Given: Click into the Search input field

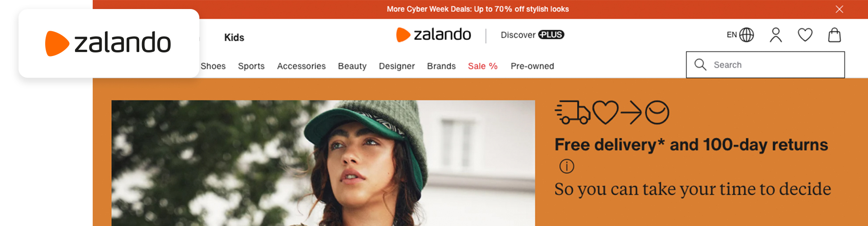Looking at the screenshot, I should (x=765, y=65).
